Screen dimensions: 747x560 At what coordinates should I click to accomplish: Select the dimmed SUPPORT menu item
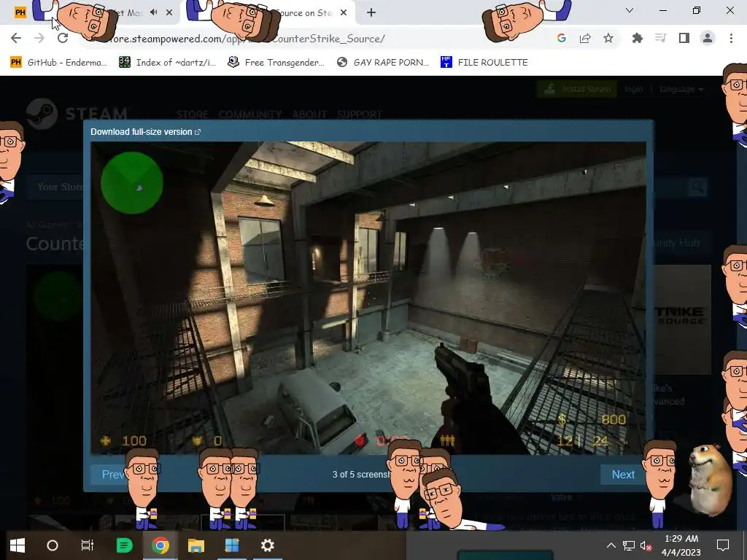point(359,114)
